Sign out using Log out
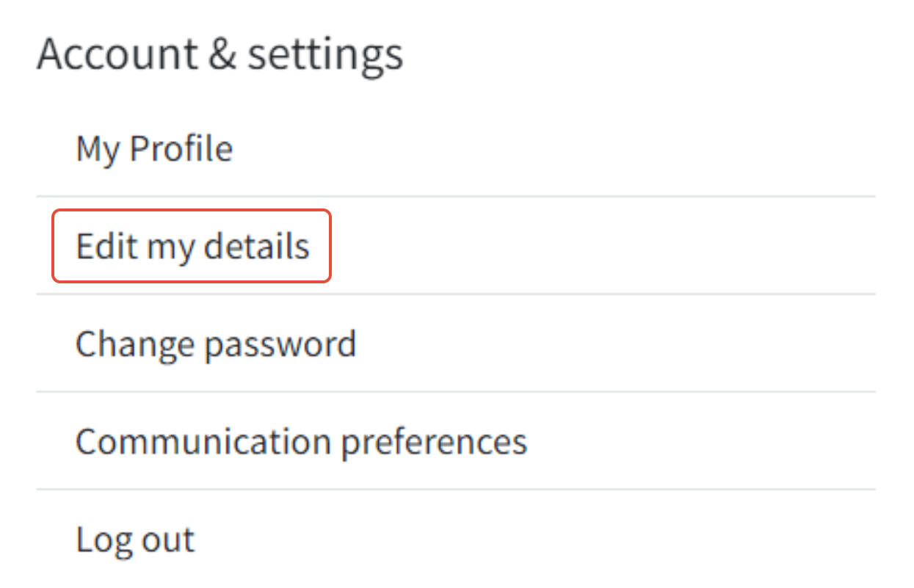Viewport: 914px width, 588px height. tap(135, 540)
